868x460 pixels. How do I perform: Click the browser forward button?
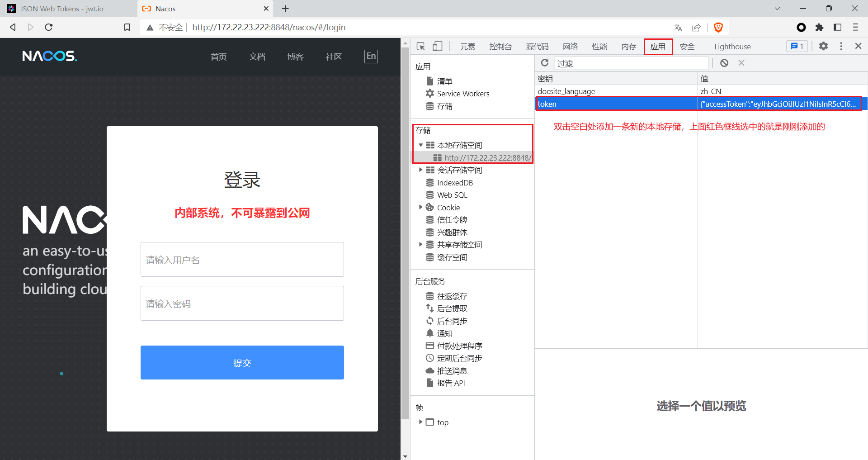click(30, 27)
